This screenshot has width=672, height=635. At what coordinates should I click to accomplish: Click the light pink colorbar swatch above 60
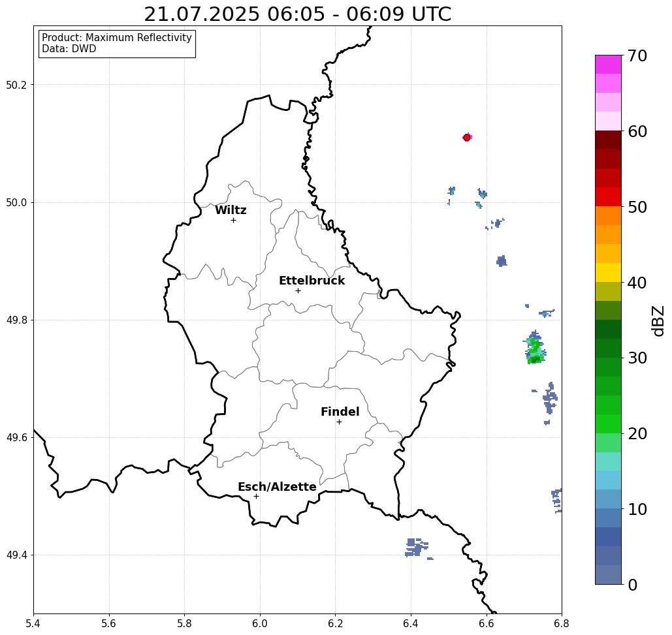608,121
